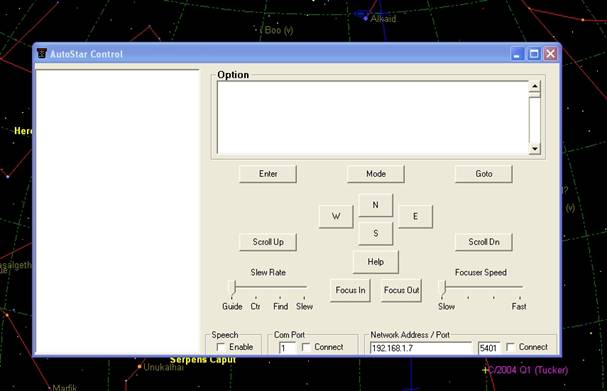Click the Option box scroll up arrow
Viewport: 607px width, 391px height.
[535, 86]
